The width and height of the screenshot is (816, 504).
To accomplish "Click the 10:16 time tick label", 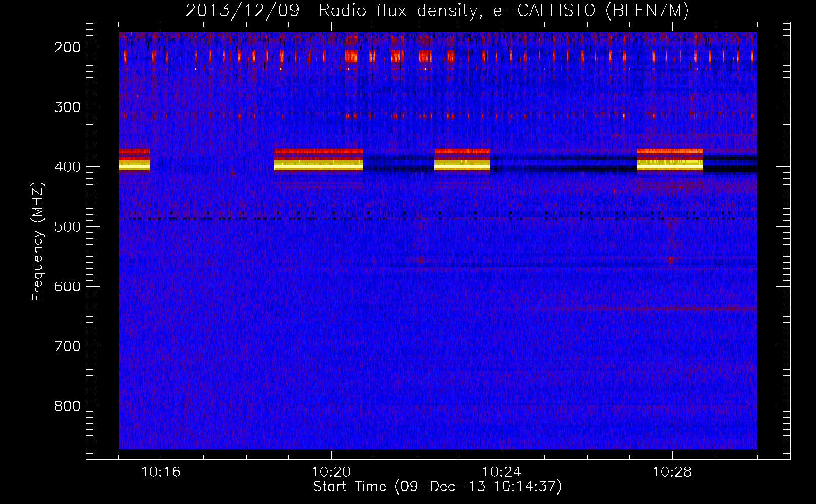I will click(161, 472).
